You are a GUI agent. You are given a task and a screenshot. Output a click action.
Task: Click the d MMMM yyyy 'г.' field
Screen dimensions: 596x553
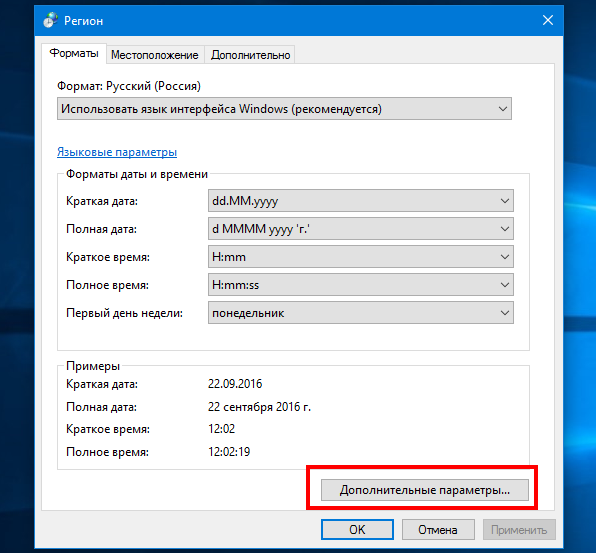(x=361, y=229)
